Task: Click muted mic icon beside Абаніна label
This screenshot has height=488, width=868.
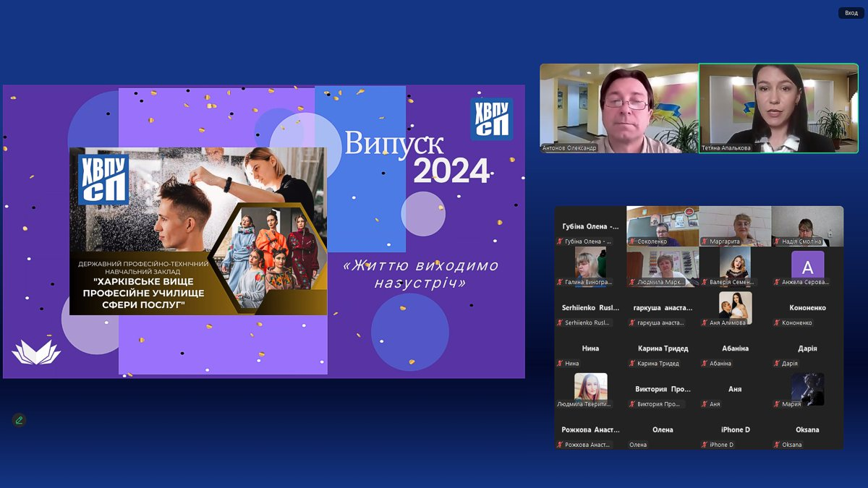Action: coord(705,363)
